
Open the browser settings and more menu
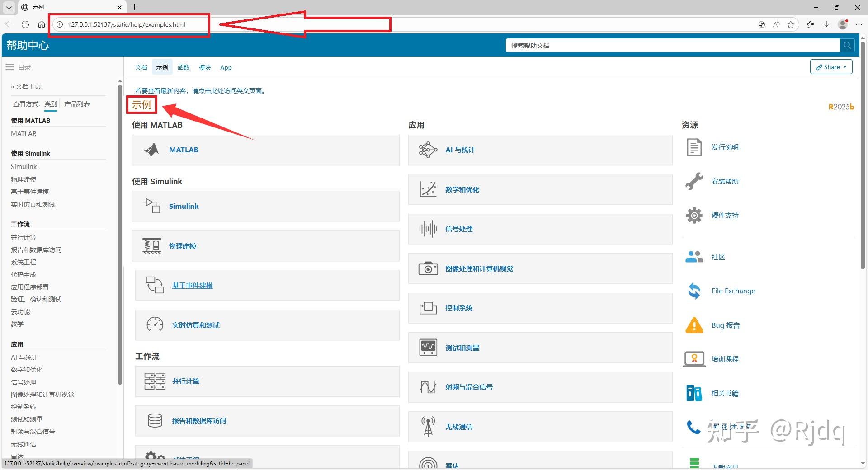pos(859,24)
